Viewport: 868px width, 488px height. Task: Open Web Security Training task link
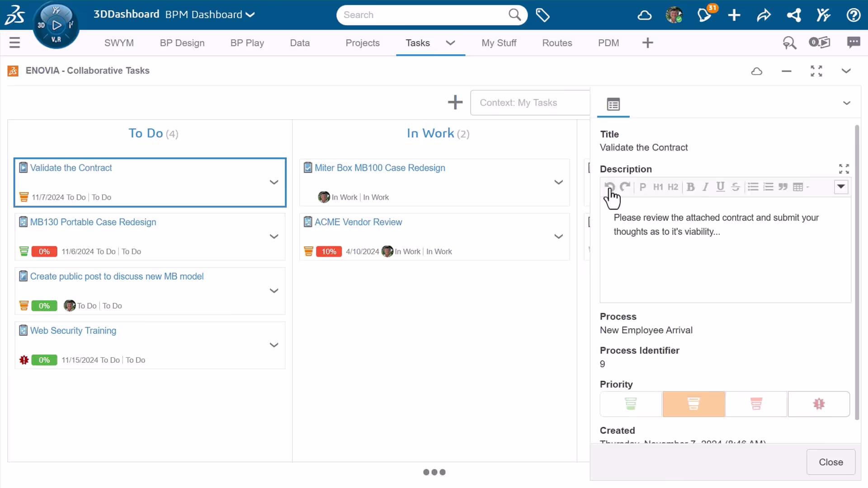click(x=73, y=330)
